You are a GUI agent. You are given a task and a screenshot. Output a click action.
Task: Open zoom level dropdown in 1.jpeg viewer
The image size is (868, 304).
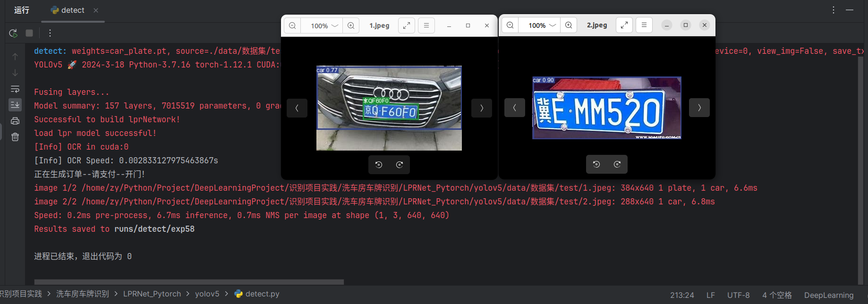tap(324, 25)
